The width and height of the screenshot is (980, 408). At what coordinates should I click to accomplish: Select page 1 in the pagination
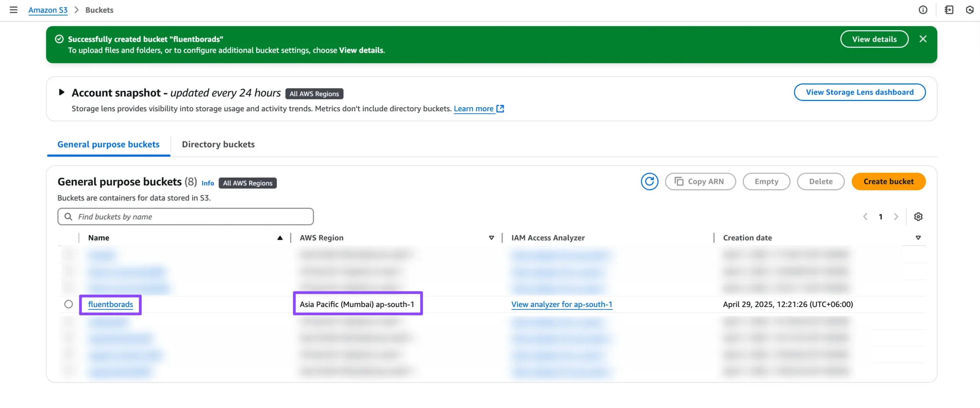click(x=880, y=217)
